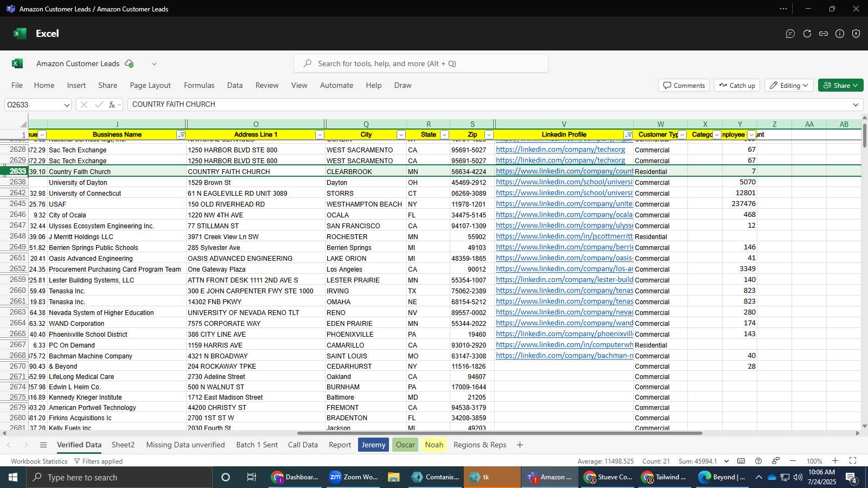Open Bachman Machine Company LinkedIn link

(564, 356)
